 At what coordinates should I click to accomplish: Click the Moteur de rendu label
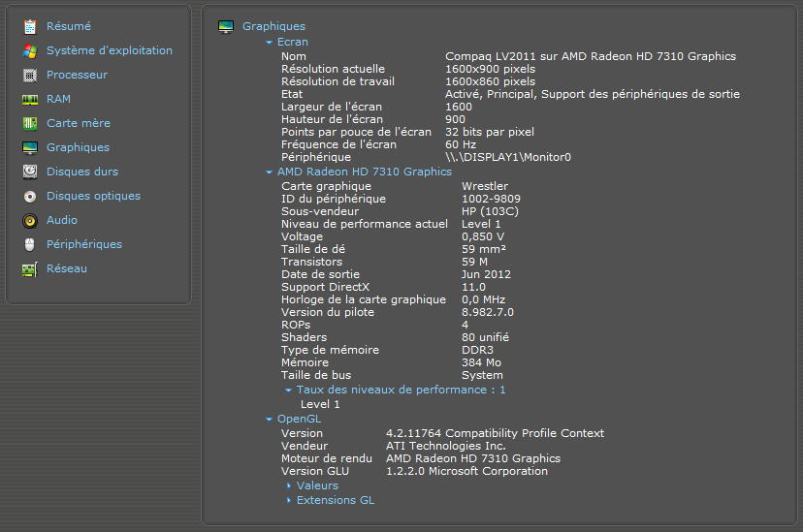click(x=327, y=459)
